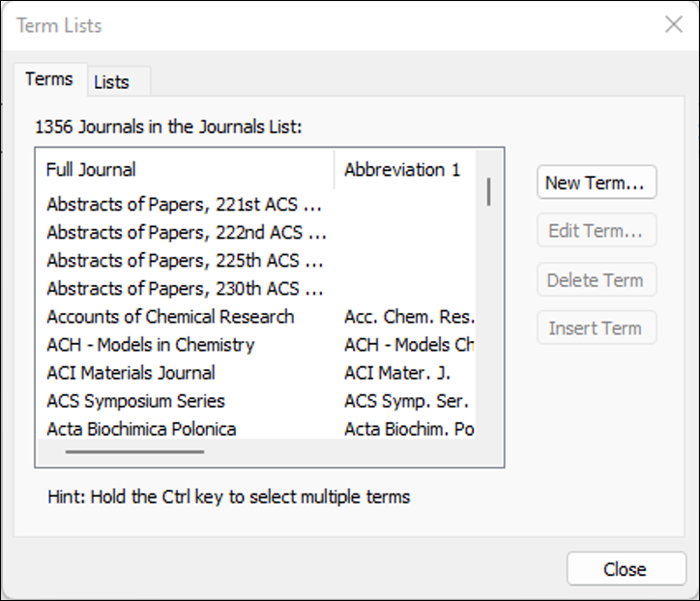The image size is (700, 601).
Task: Choose Acta Biochimica Polonica from list
Action: (141, 429)
